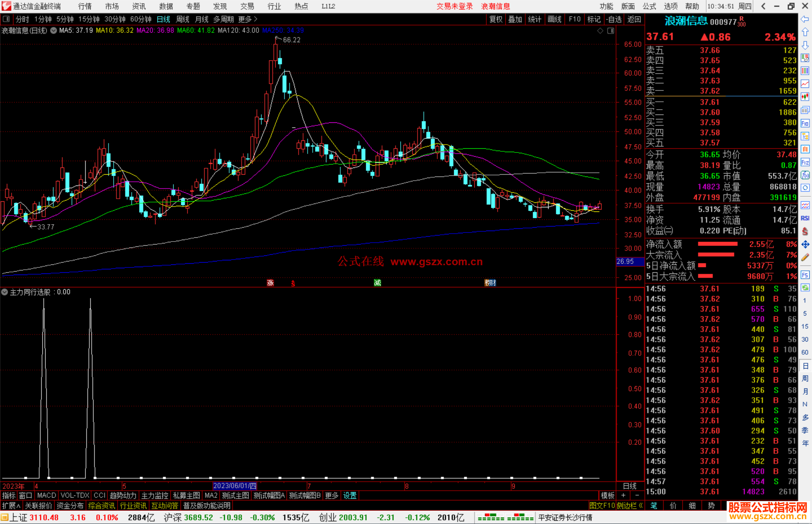
Task: Collapse the sidebar via 侧边栏 button
Action: [x=630, y=506]
